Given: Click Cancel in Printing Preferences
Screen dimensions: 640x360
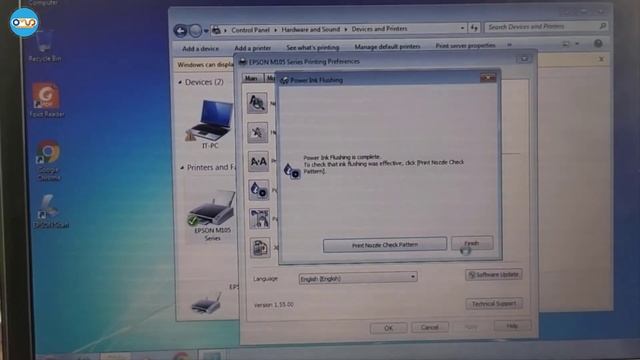Looking at the screenshot, I should (430, 327).
